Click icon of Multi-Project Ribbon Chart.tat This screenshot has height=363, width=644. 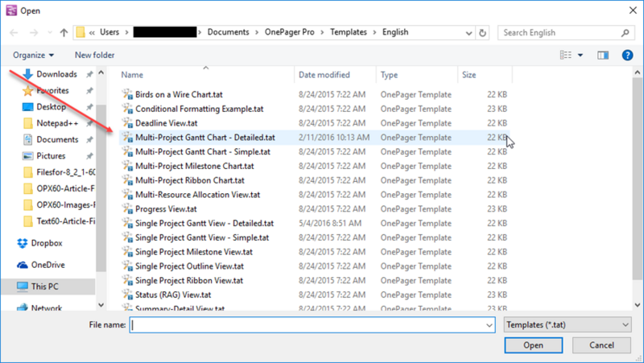127,180
